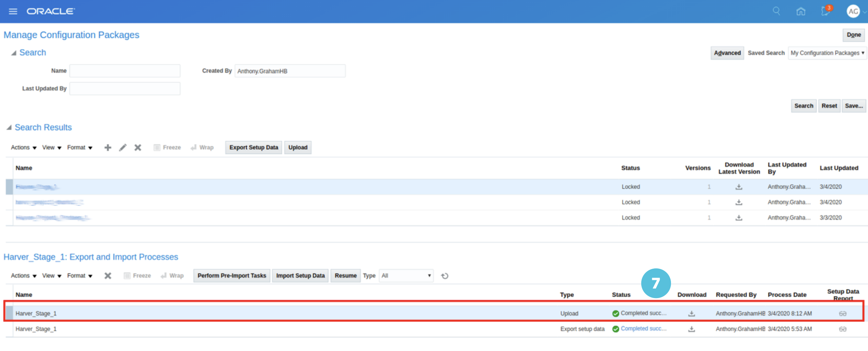Screen dimensions: 868x351
Task: Open setup data report for Export setup data process
Action: pyautogui.click(x=843, y=329)
